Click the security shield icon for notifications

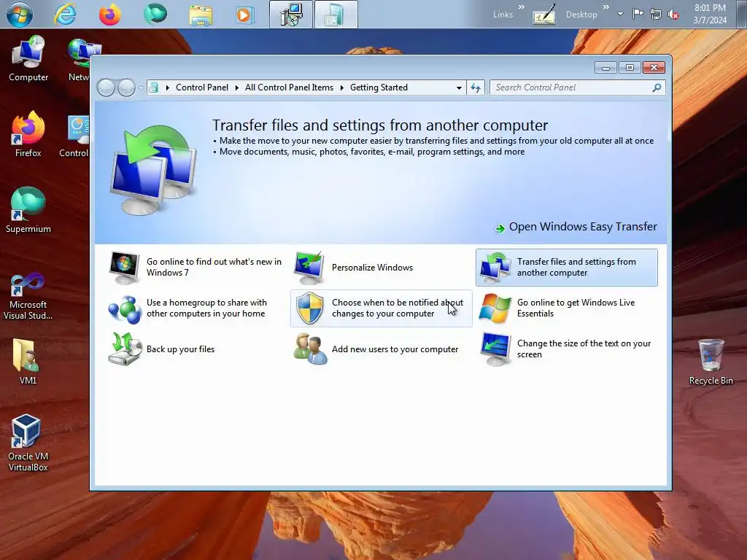tap(309, 308)
